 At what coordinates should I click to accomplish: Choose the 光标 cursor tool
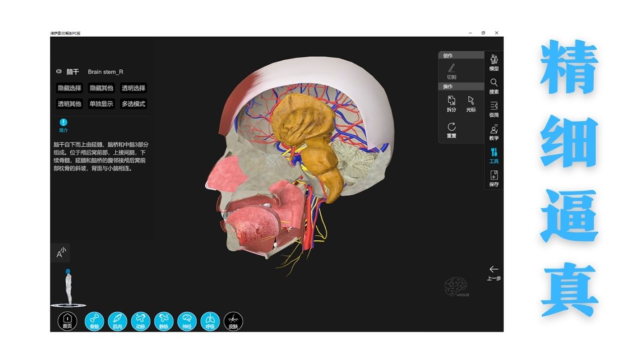[x=470, y=104]
